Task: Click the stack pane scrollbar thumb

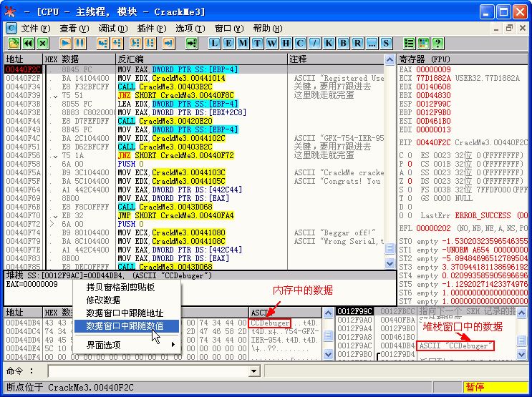Action: [522, 340]
